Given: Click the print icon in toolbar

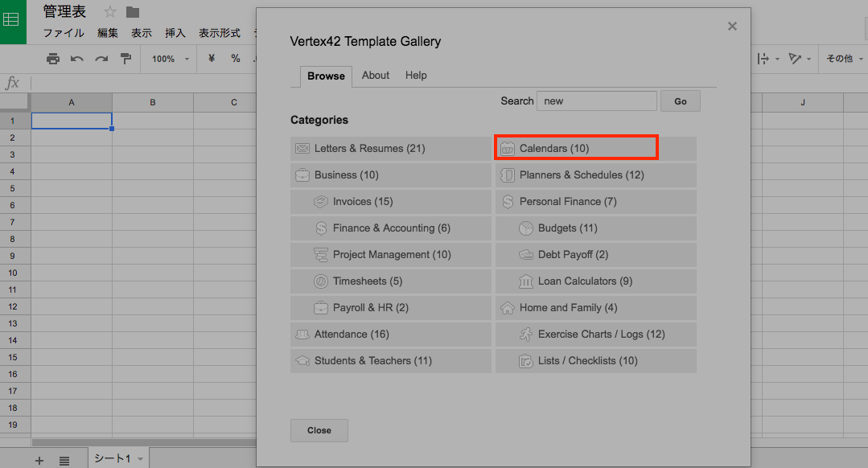Looking at the screenshot, I should pos(53,59).
